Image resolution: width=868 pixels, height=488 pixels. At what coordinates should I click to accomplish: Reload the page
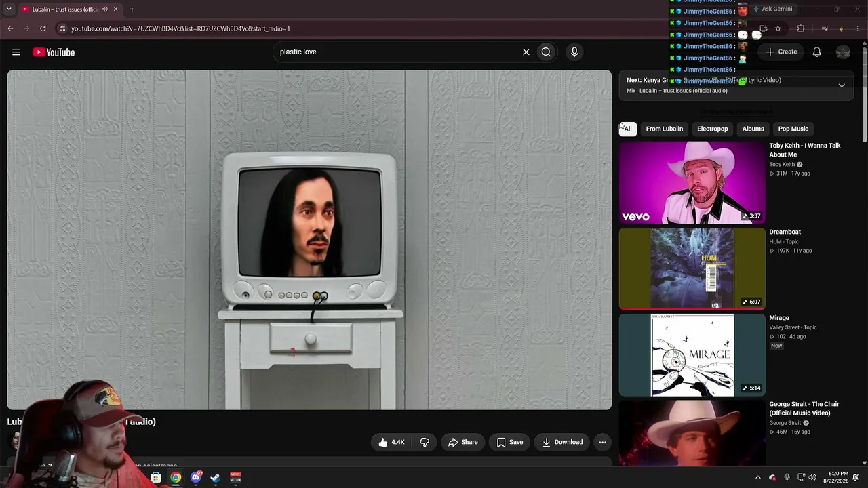pos(43,28)
